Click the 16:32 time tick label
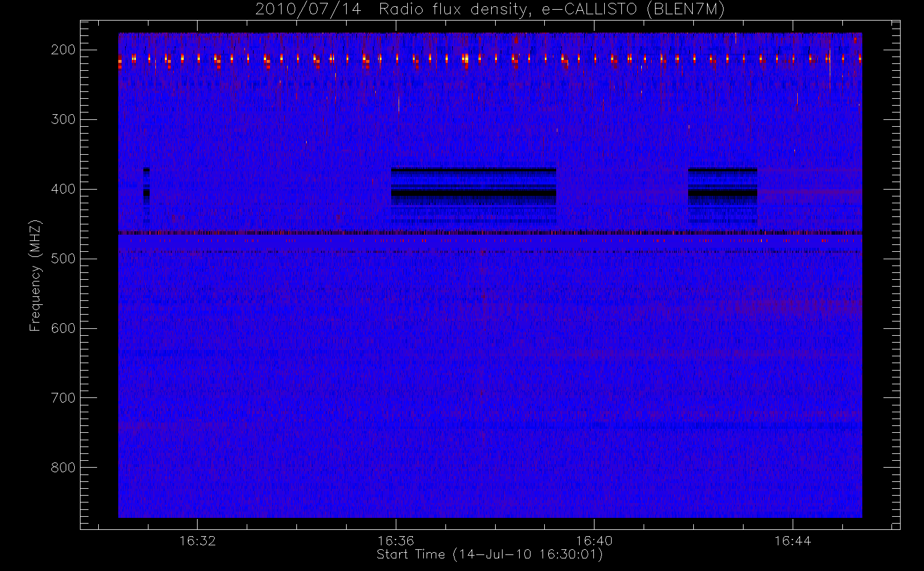 (x=198, y=541)
